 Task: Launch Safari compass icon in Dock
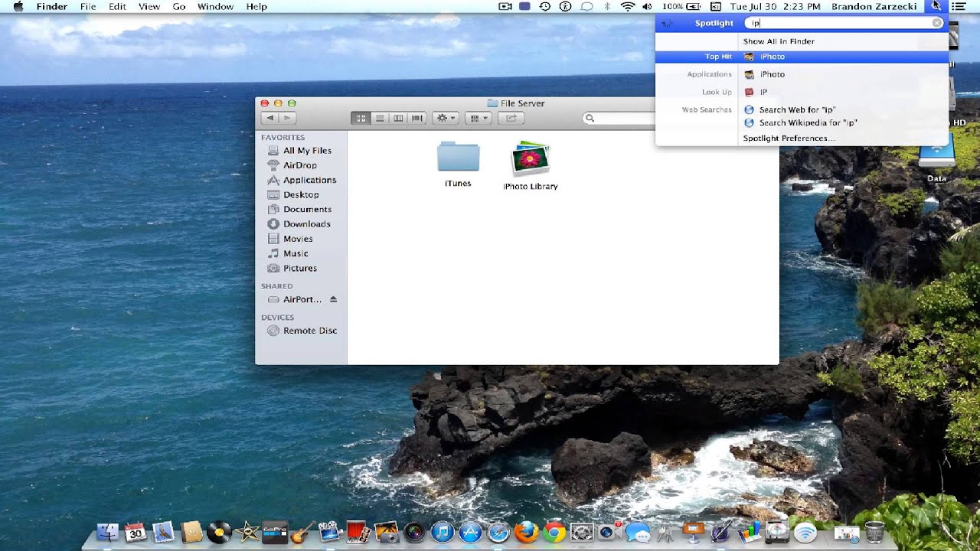pyautogui.click(x=498, y=532)
